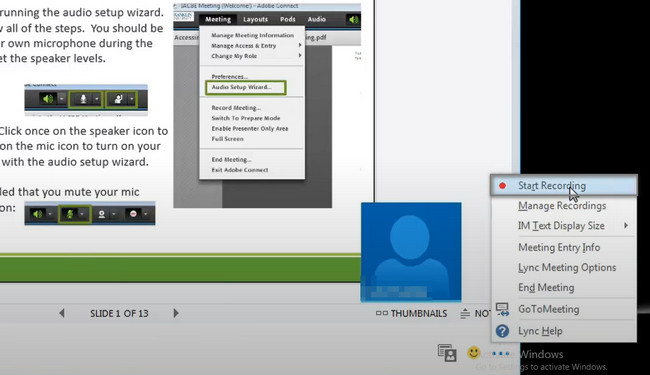This screenshot has width=650, height=375.
Task: Go to the previous slide arrow
Action: [62, 313]
